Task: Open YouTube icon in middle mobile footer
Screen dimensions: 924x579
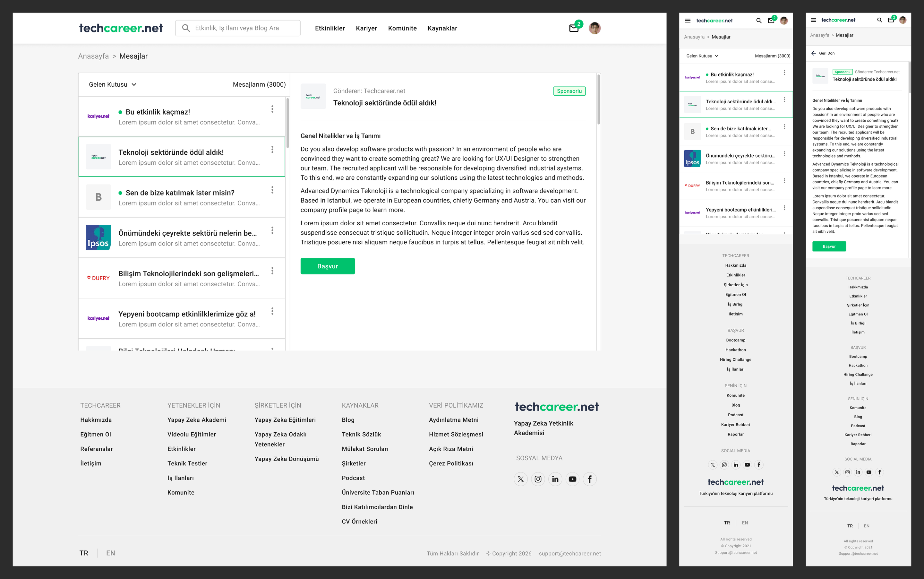Action: (x=747, y=465)
